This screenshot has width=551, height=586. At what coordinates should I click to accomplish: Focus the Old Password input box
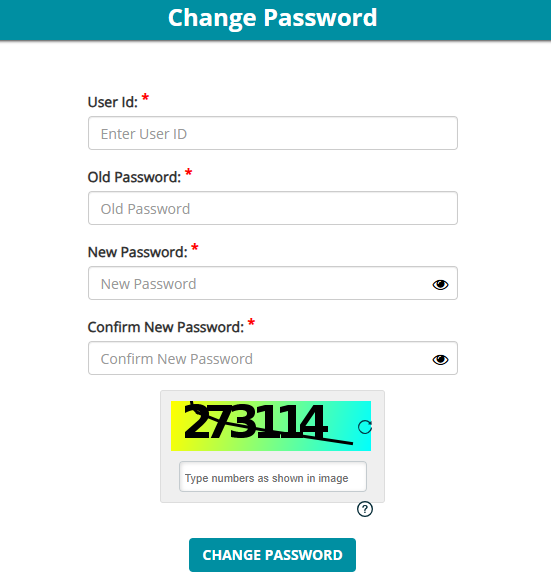(x=273, y=208)
